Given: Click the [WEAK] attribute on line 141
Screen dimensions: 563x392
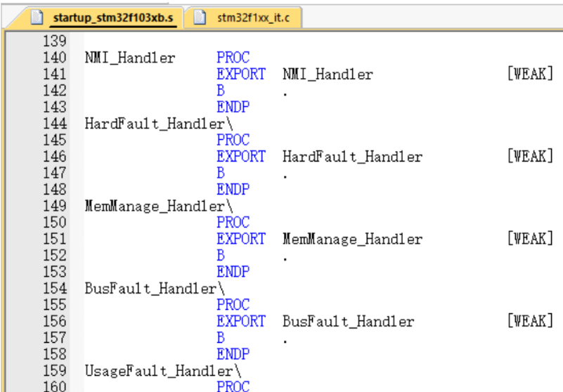Looking at the screenshot, I should point(530,74).
